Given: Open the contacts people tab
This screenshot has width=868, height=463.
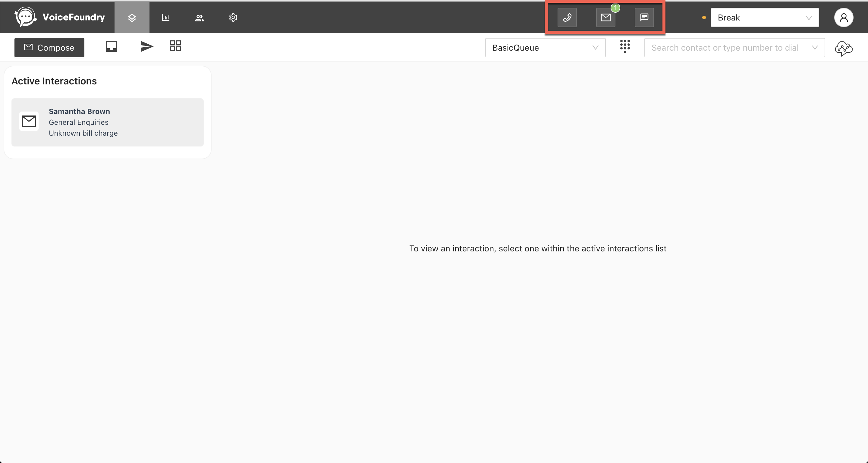Looking at the screenshot, I should click(x=200, y=17).
